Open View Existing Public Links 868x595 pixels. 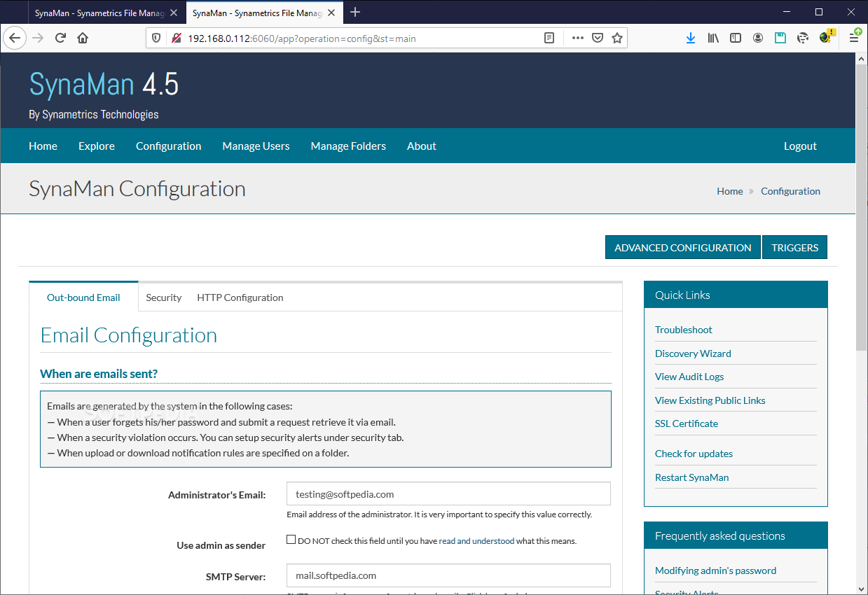tap(710, 400)
